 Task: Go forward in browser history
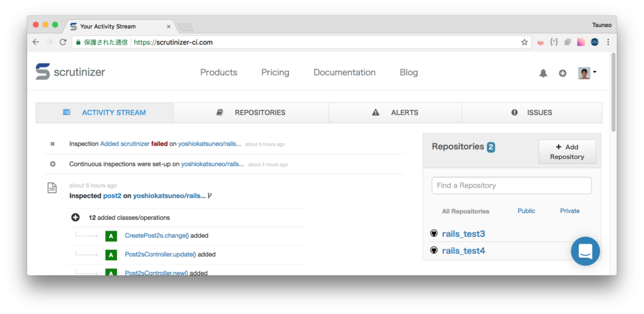tap(49, 42)
